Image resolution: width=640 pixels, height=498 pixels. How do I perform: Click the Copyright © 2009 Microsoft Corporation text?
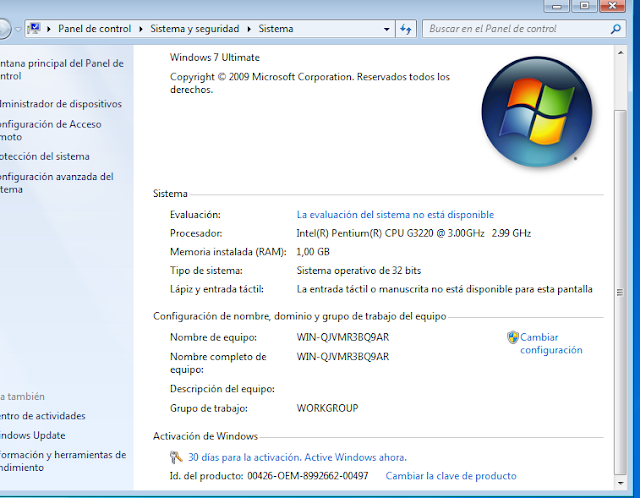310,83
